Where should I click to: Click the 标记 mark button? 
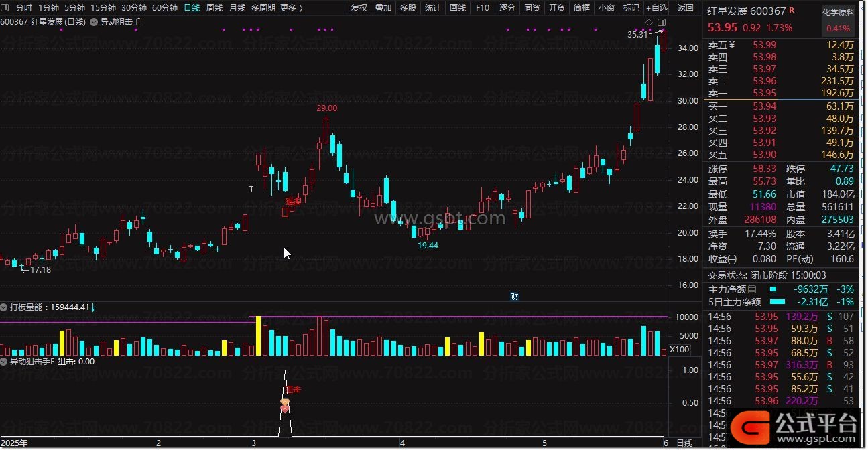(631, 8)
